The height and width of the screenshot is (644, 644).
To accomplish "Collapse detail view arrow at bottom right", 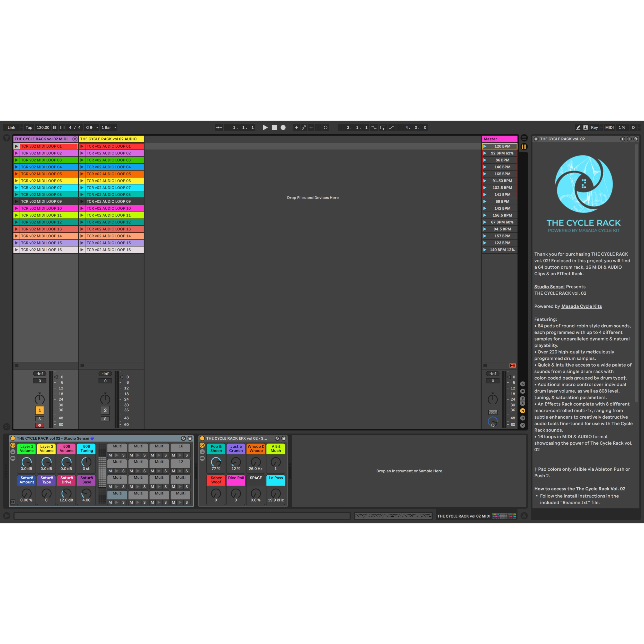I will 524,516.
